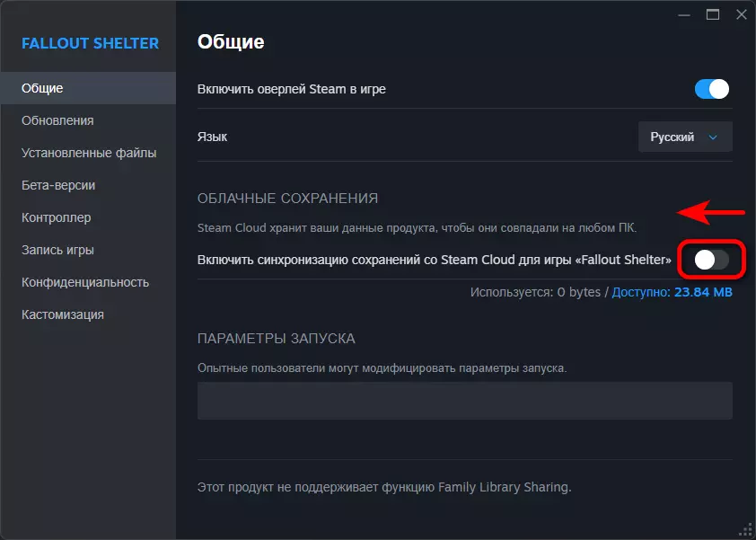Open the Кастомизация section

click(63, 314)
